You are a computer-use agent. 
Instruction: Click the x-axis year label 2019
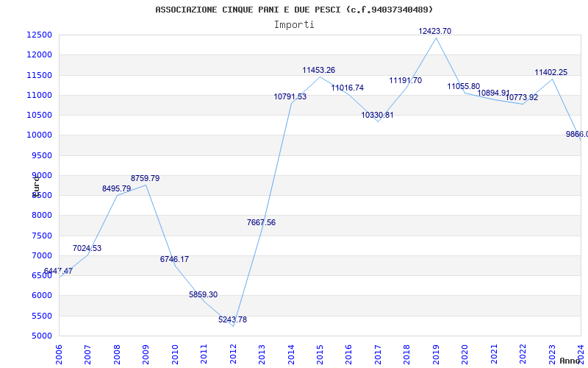point(436,354)
